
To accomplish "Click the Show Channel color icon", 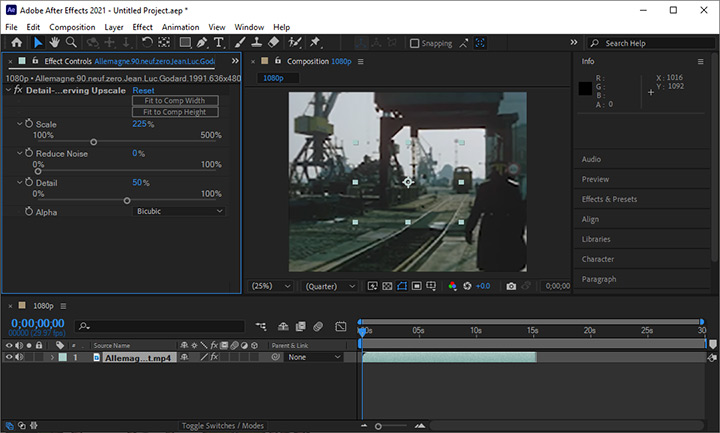I will pyautogui.click(x=452, y=286).
